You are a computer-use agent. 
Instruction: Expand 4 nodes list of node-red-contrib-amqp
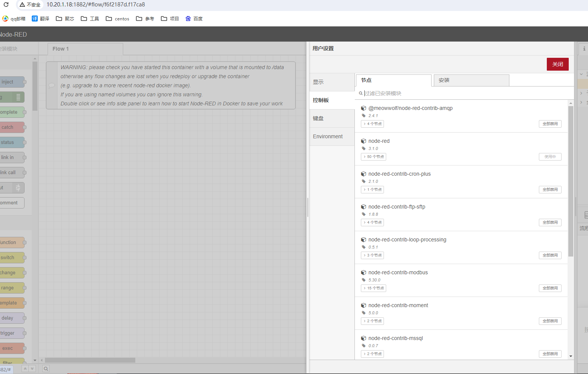(x=372, y=124)
